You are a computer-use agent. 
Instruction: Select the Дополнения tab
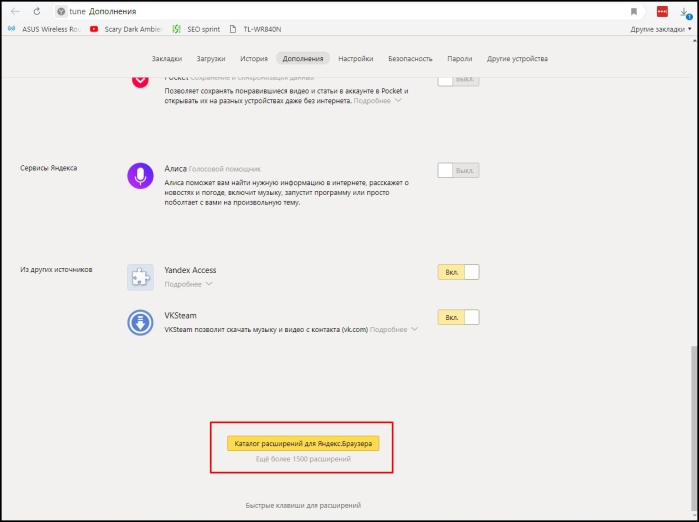click(303, 58)
